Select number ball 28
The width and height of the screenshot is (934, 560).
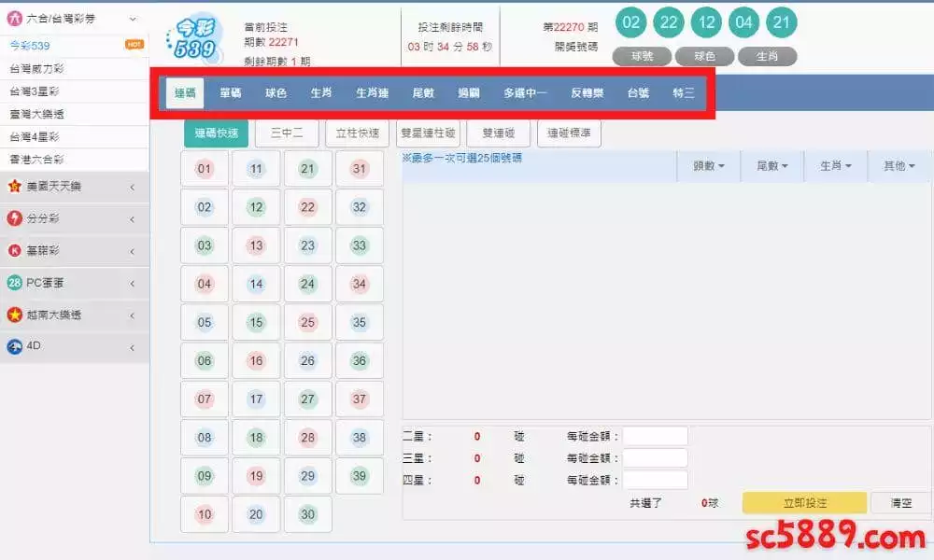(307, 438)
